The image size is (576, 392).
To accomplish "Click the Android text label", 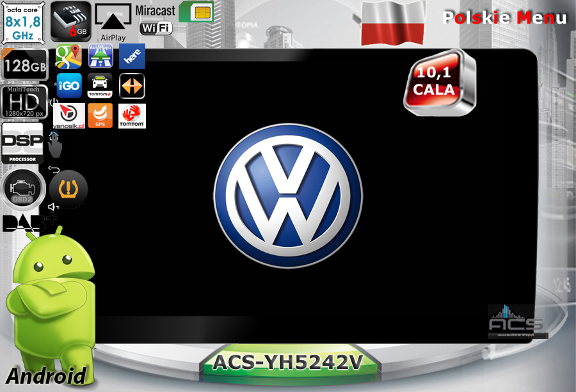I will tap(46, 376).
